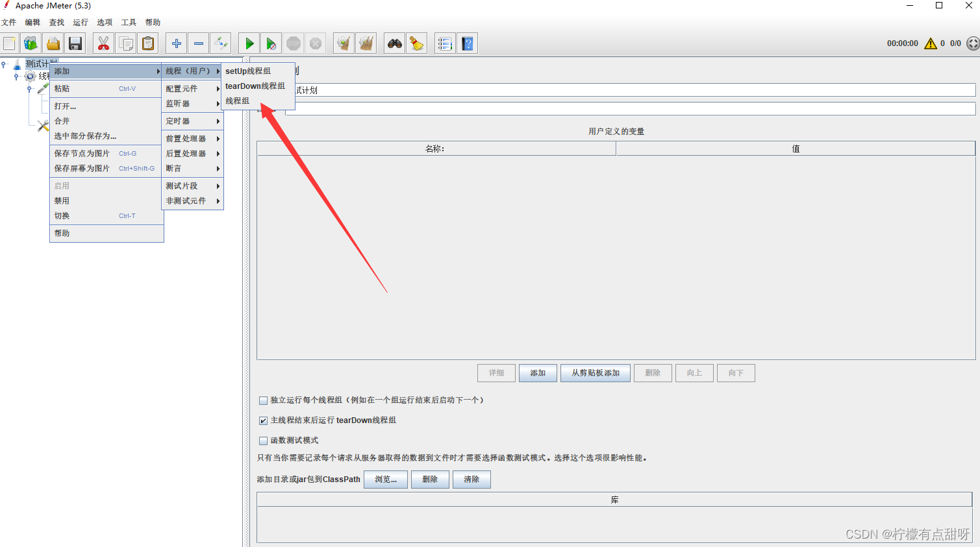Select setUp线程组 menu entry
This screenshot has width=980, height=547.
click(x=258, y=71)
